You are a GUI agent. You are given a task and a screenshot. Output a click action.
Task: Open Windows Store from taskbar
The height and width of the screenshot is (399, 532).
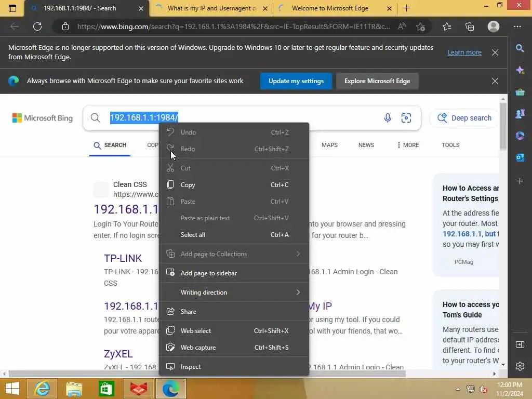(106, 389)
